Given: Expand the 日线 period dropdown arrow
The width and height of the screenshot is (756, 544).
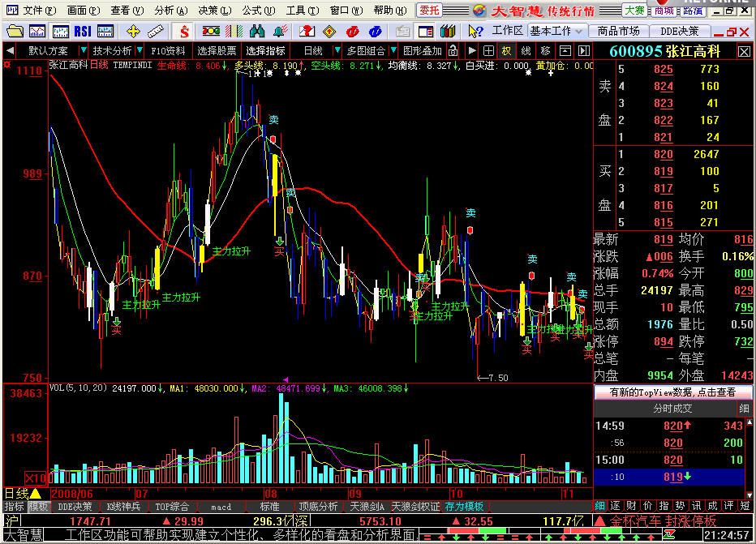Looking at the screenshot, I should [x=337, y=50].
